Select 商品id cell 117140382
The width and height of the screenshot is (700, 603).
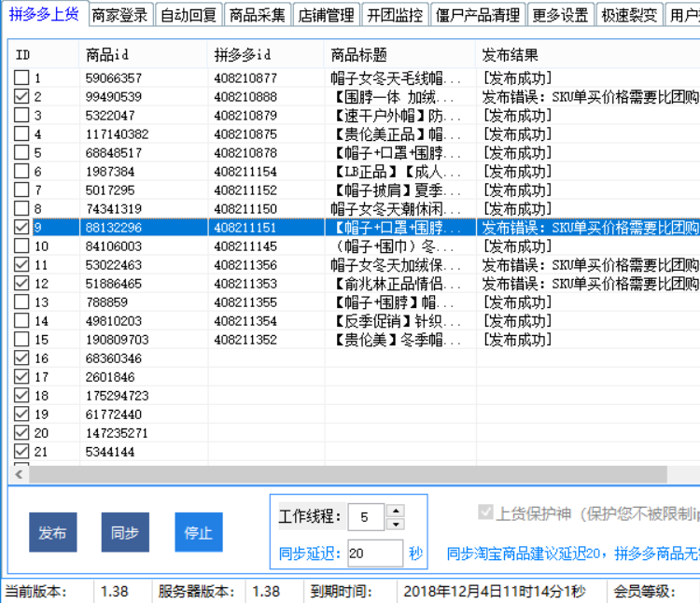(117, 134)
